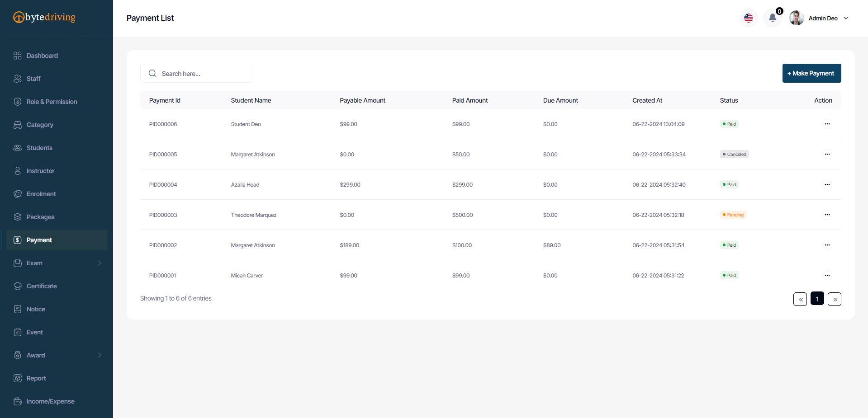This screenshot has width=868, height=418.
Task: Open the Admin Deo account dropdown arrow
Action: click(x=846, y=18)
